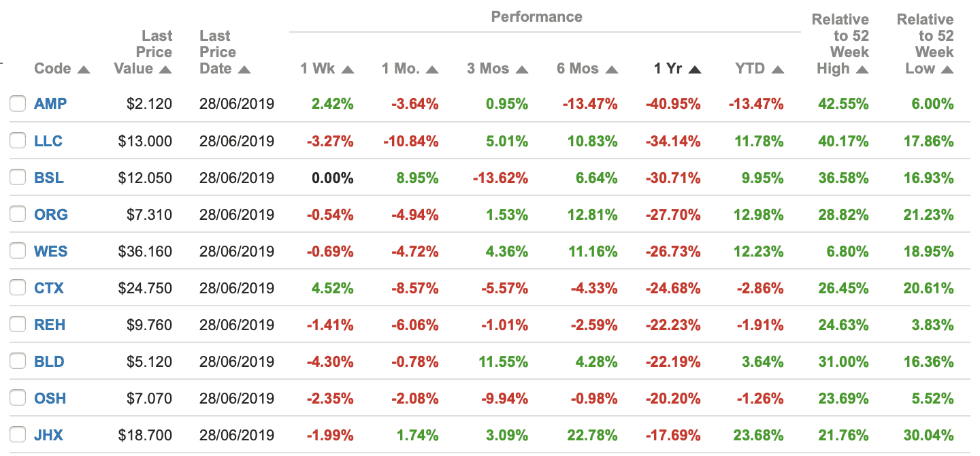Sort by 1 Mo. performance arrow
The image size is (980, 456).
432,69
